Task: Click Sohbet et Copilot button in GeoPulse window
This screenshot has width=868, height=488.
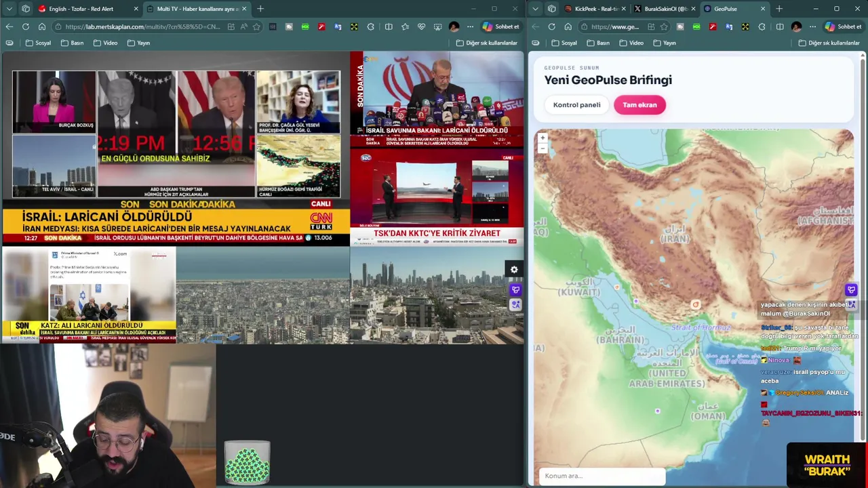Action: point(843,26)
